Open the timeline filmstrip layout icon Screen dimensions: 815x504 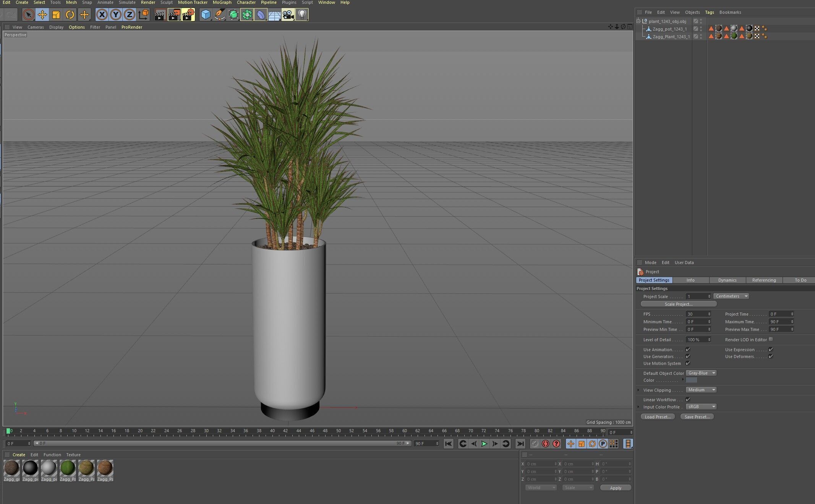point(628,444)
